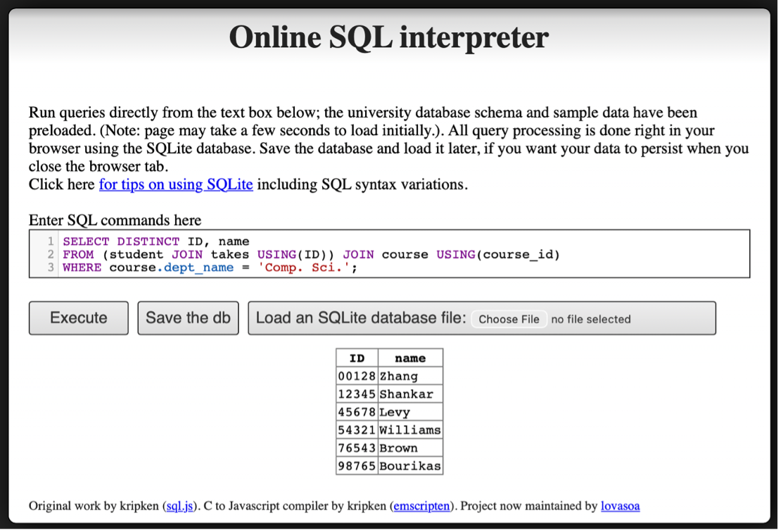
Task: Select the Zhang result row
Action: pyautogui.click(x=390, y=376)
